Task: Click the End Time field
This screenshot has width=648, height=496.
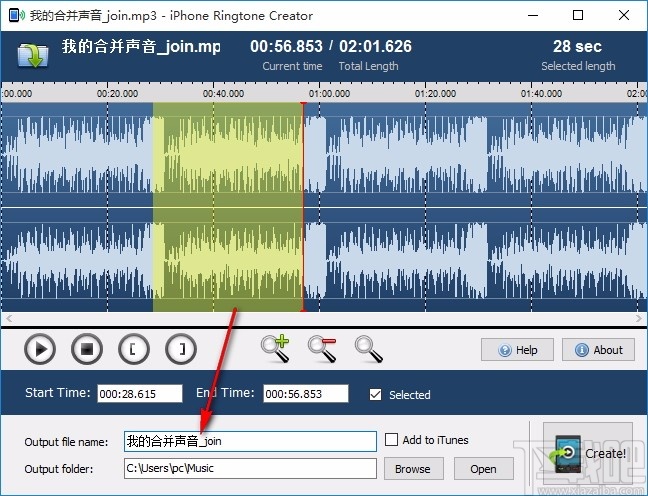Action: coord(306,393)
